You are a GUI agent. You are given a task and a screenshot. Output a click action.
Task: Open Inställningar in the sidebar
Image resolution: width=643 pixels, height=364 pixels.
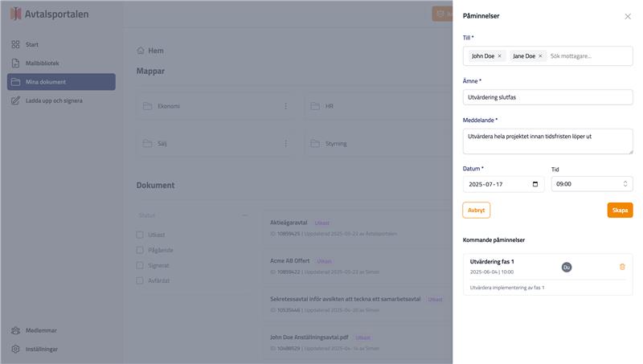tap(41, 349)
